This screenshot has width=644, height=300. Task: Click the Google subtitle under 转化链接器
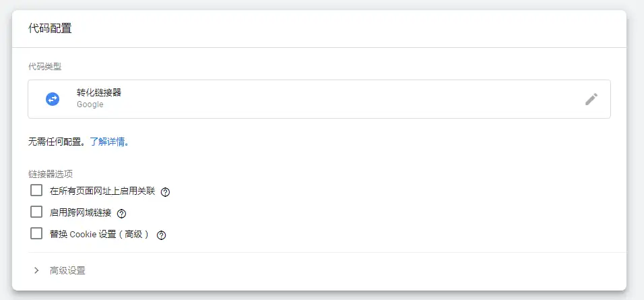point(90,105)
